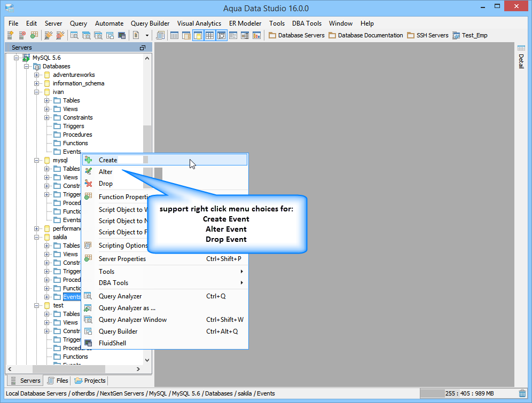The image size is (532, 403).
Task: Click the grid table view toolbar icon
Action: coord(174,35)
